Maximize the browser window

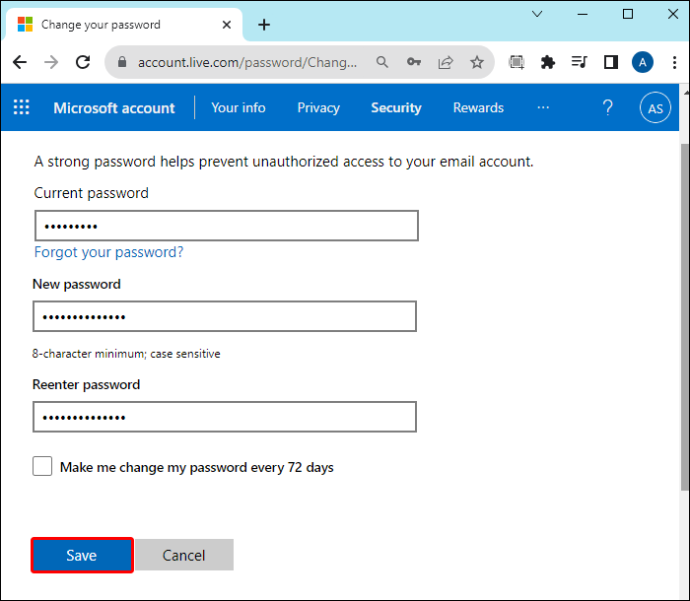pyautogui.click(x=628, y=14)
